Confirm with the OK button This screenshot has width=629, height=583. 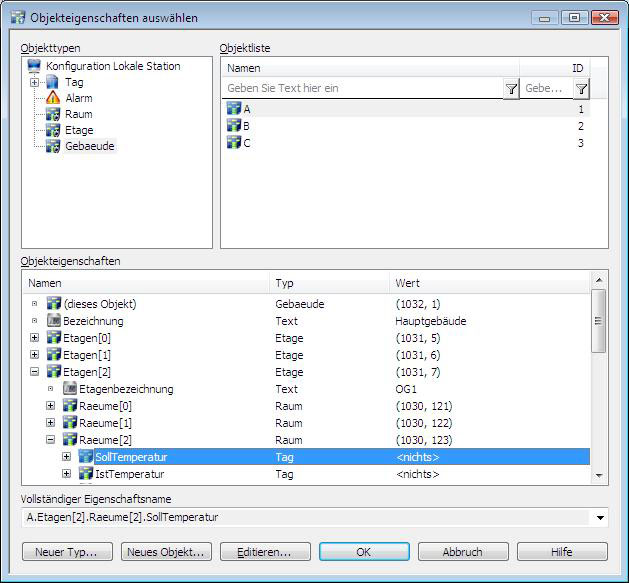pos(364,552)
